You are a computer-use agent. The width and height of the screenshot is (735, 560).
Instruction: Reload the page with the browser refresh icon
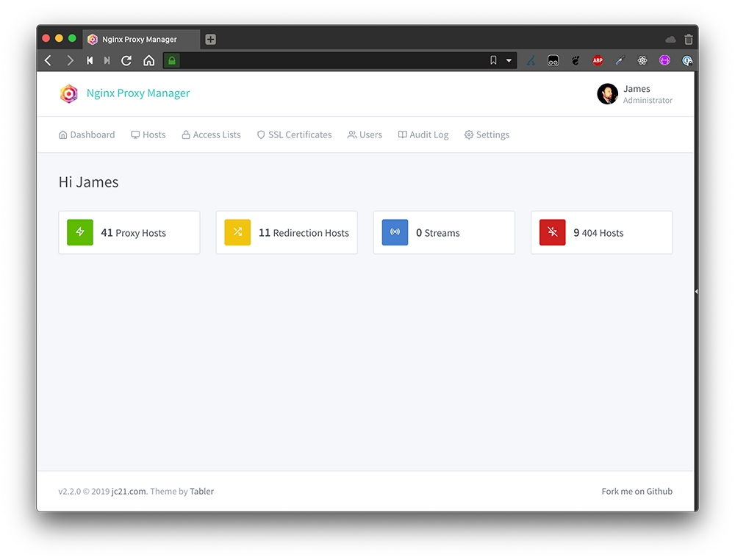click(x=126, y=60)
